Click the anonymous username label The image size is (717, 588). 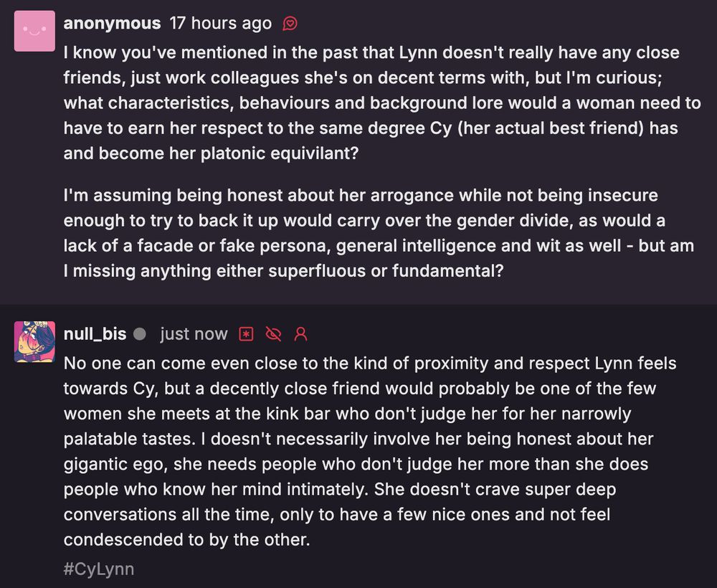pyautogui.click(x=112, y=23)
